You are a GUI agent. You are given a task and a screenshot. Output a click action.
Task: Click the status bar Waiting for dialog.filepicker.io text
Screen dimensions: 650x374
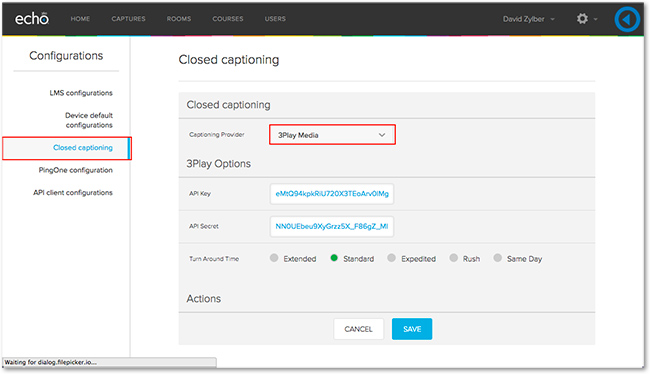click(51, 362)
